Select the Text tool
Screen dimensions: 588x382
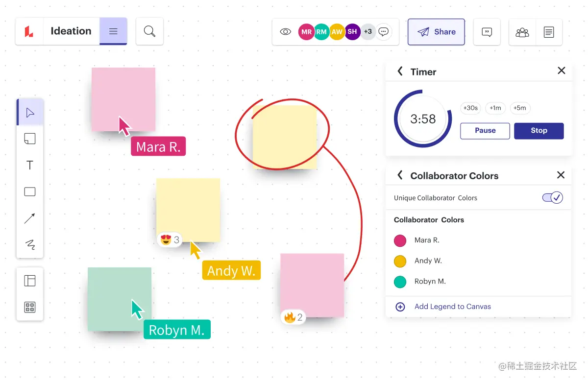click(30, 166)
